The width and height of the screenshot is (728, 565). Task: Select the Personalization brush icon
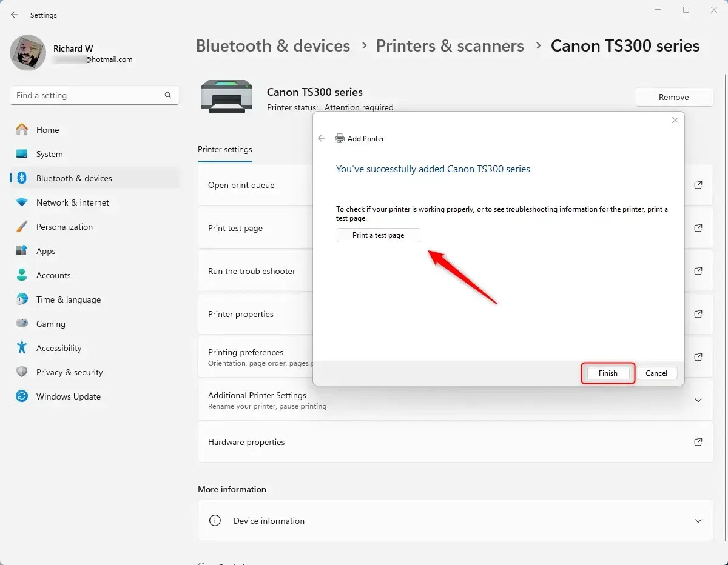(22, 227)
